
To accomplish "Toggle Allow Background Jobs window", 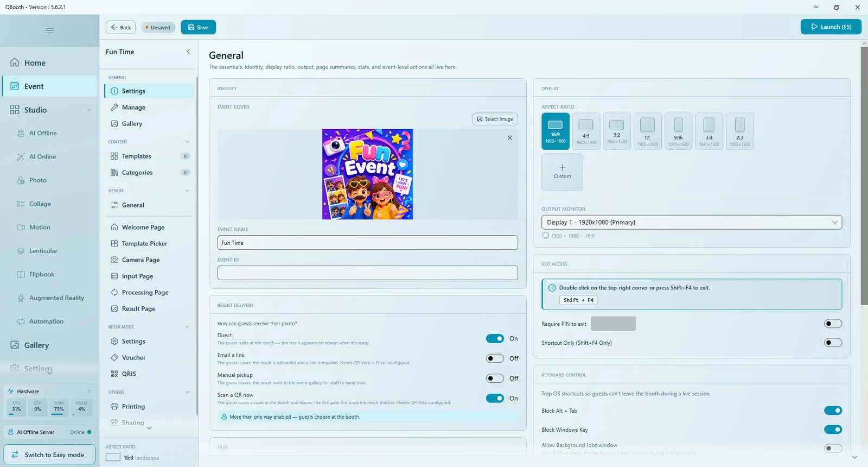I will tap(833, 449).
